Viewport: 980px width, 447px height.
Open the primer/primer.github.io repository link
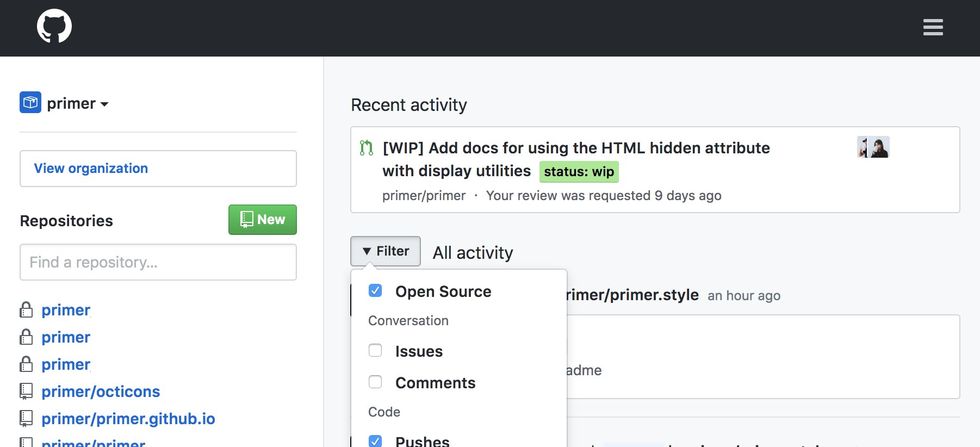click(128, 419)
